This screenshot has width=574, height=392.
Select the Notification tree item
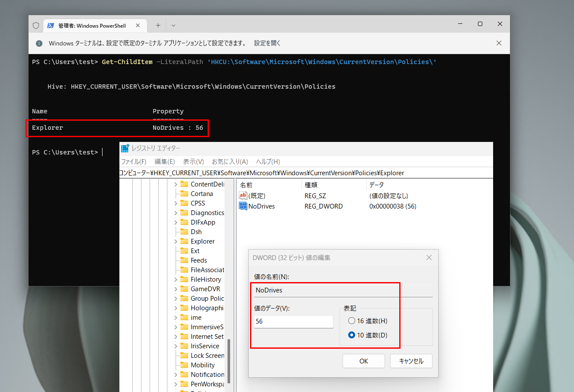207,374
